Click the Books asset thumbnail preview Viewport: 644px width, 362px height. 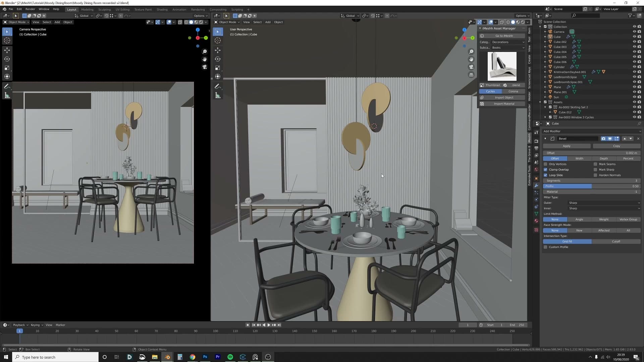tap(502, 66)
